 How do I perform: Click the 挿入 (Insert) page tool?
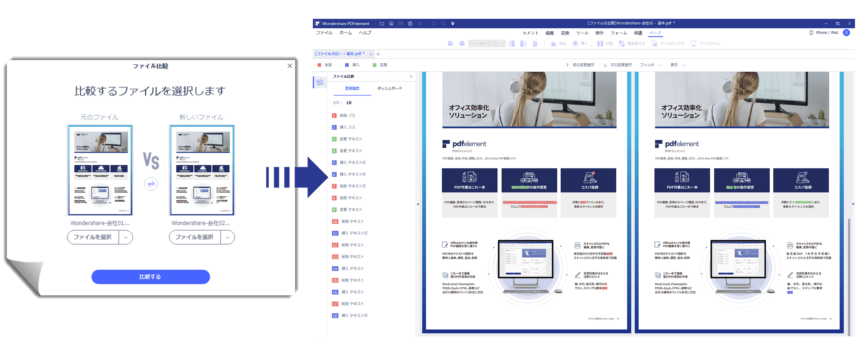pos(582,43)
